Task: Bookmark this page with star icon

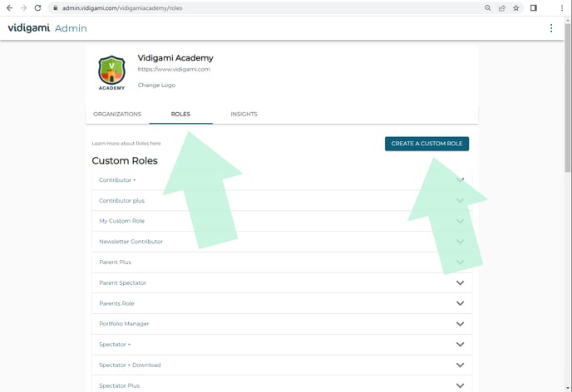Action: click(x=515, y=8)
